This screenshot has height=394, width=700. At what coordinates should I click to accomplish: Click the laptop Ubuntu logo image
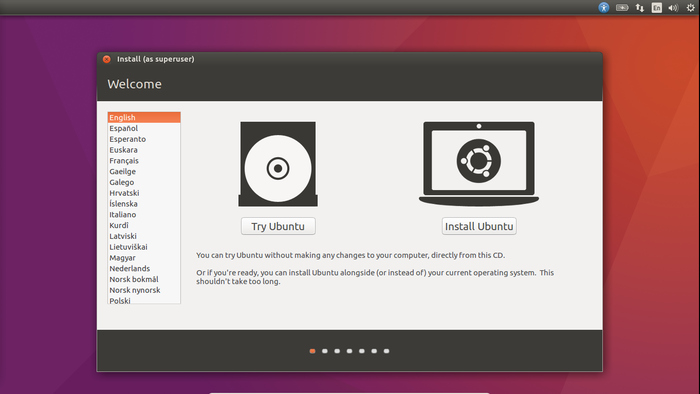[x=479, y=164]
